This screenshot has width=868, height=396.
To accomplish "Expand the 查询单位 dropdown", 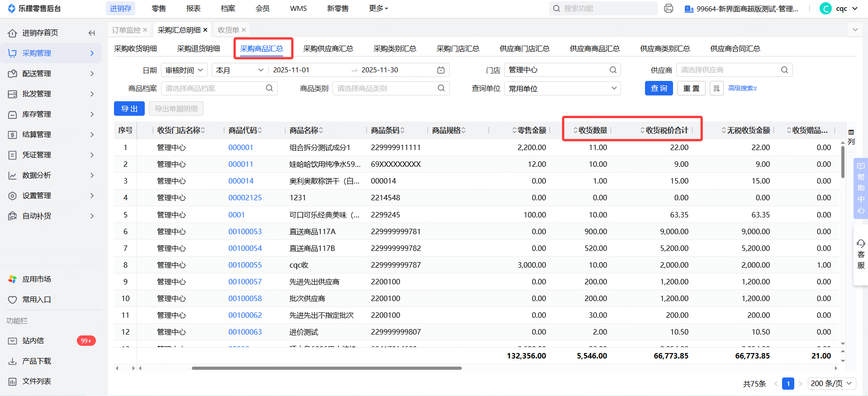I will coord(562,89).
